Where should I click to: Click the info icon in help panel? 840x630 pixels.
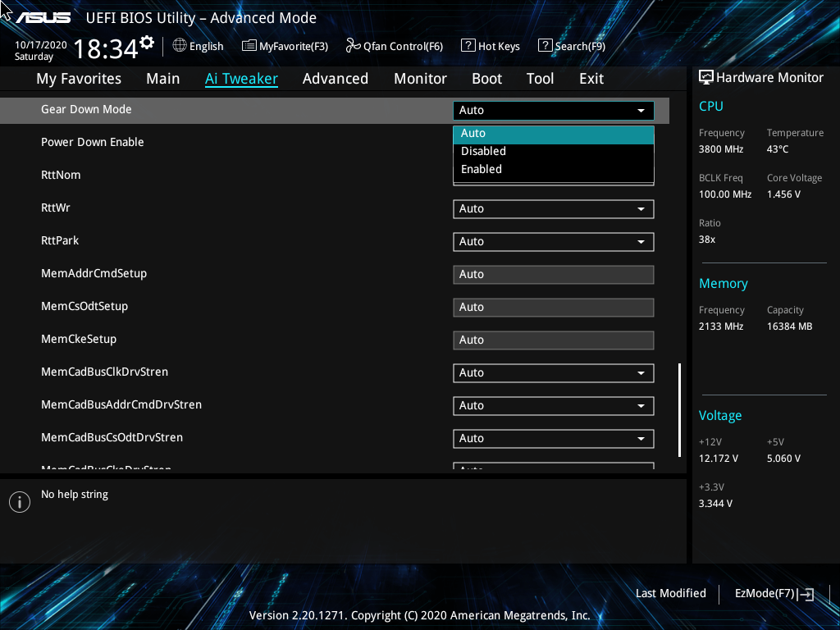click(20, 502)
